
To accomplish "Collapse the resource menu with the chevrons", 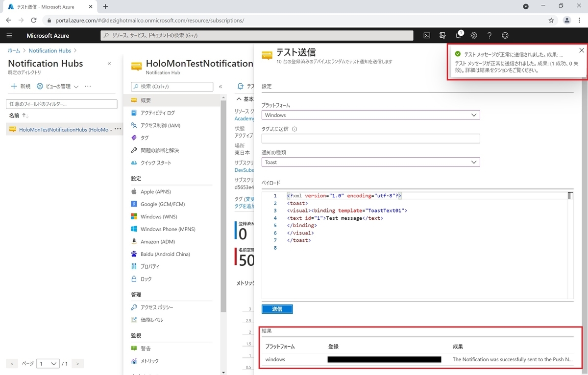I will [220, 87].
